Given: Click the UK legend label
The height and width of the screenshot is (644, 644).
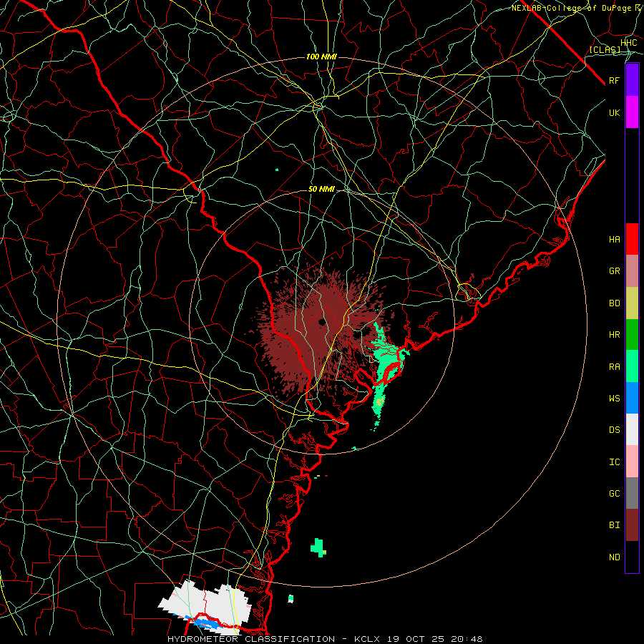Looking at the screenshot, I should (614, 112).
